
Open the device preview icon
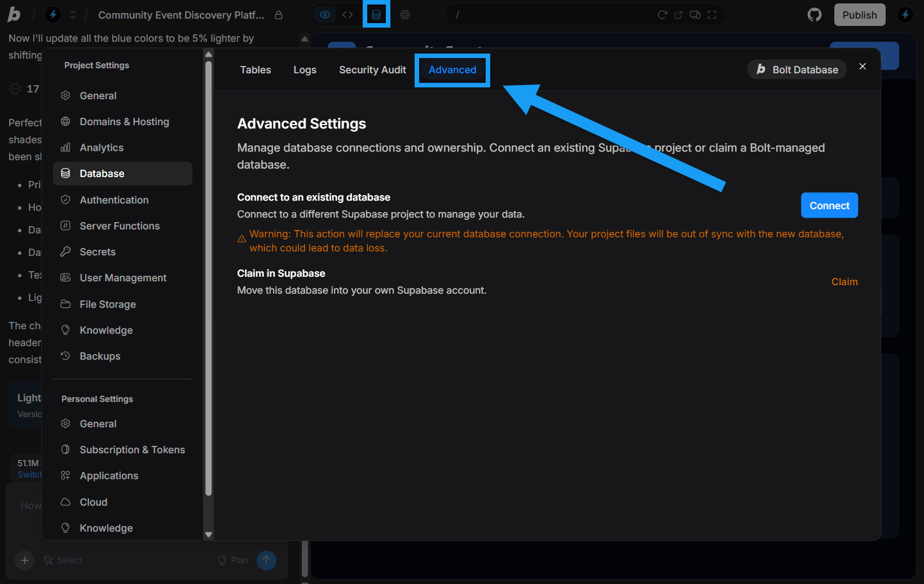695,15
